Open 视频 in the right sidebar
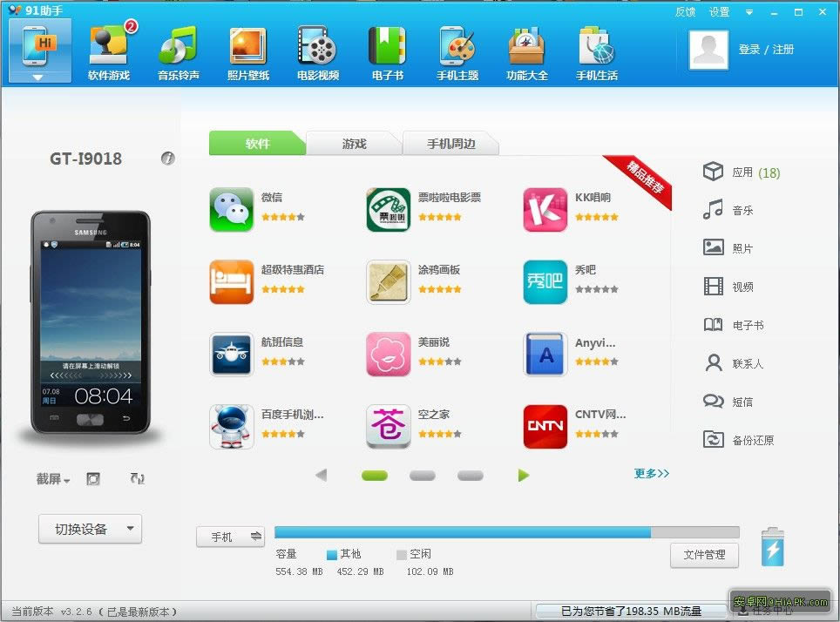The width and height of the screenshot is (840, 622). (x=728, y=287)
